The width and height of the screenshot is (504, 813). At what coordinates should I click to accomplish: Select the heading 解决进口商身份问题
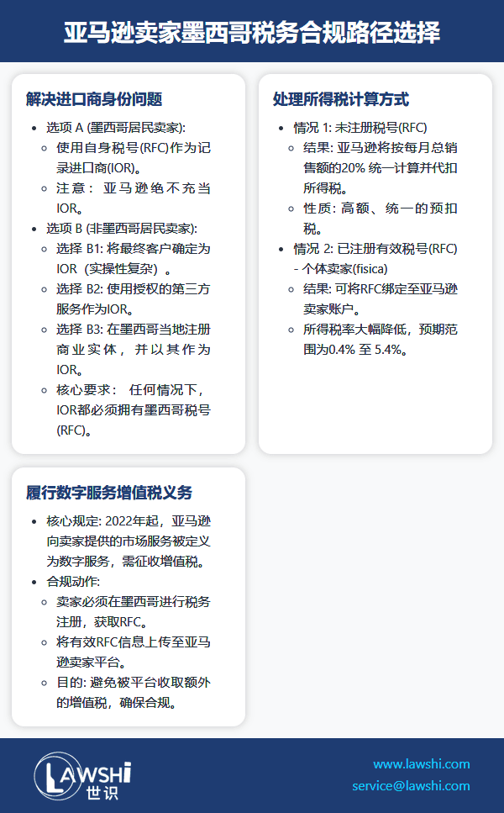click(x=94, y=100)
